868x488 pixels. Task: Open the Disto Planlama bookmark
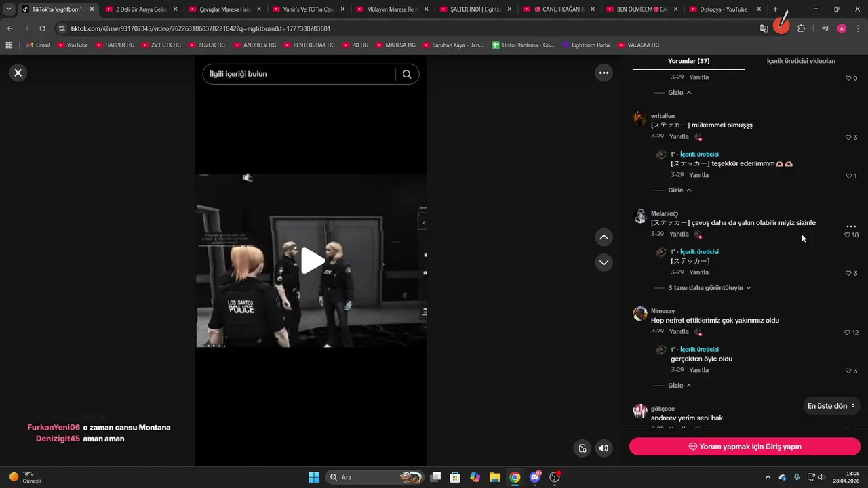point(523,45)
